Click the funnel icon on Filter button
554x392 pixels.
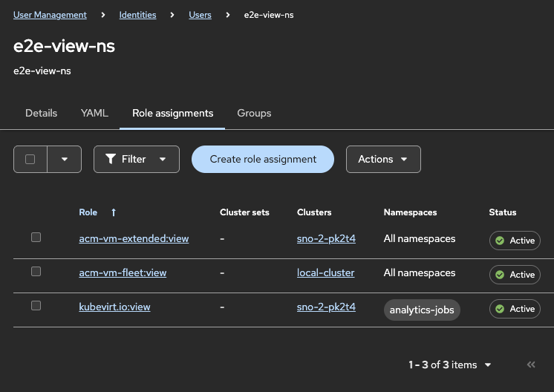point(111,159)
